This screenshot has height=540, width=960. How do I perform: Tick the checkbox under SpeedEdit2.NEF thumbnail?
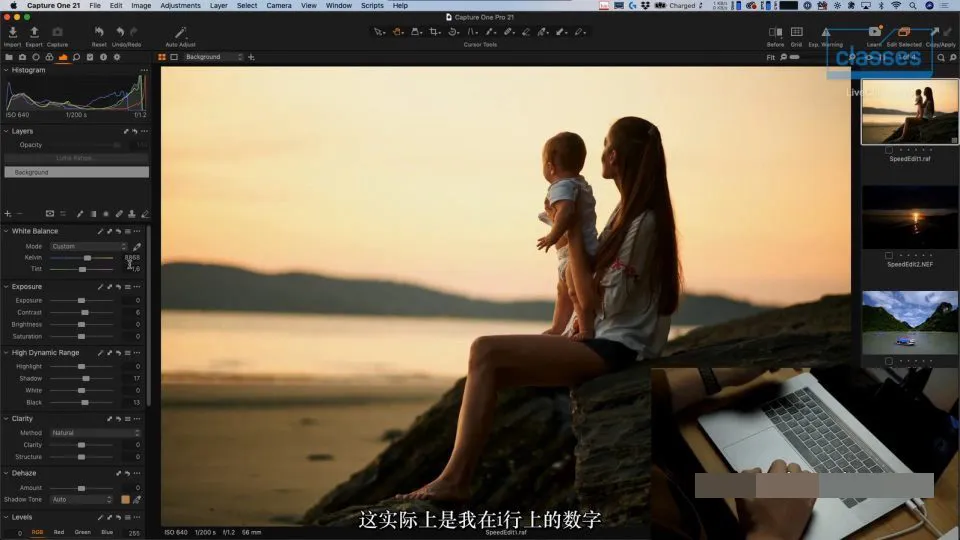tap(888, 255)
